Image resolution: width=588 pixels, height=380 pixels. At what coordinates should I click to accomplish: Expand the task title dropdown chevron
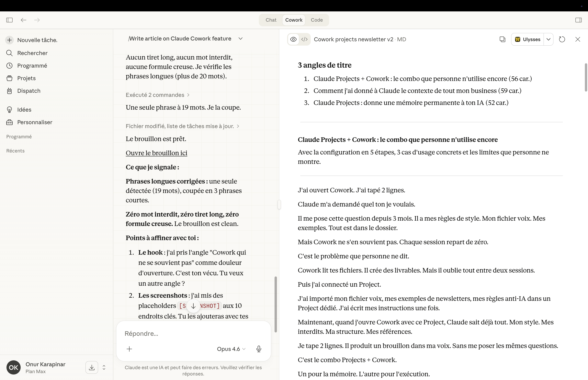241,39
